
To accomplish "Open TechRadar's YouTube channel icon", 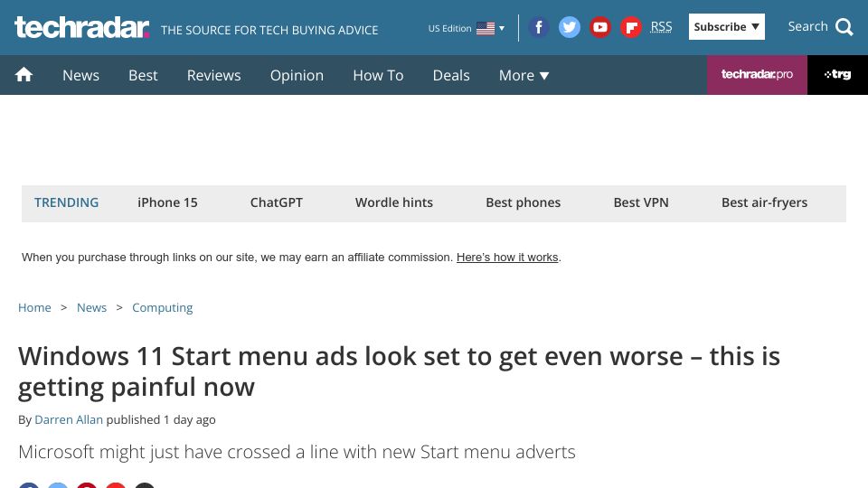I will (x=600, y=27).
